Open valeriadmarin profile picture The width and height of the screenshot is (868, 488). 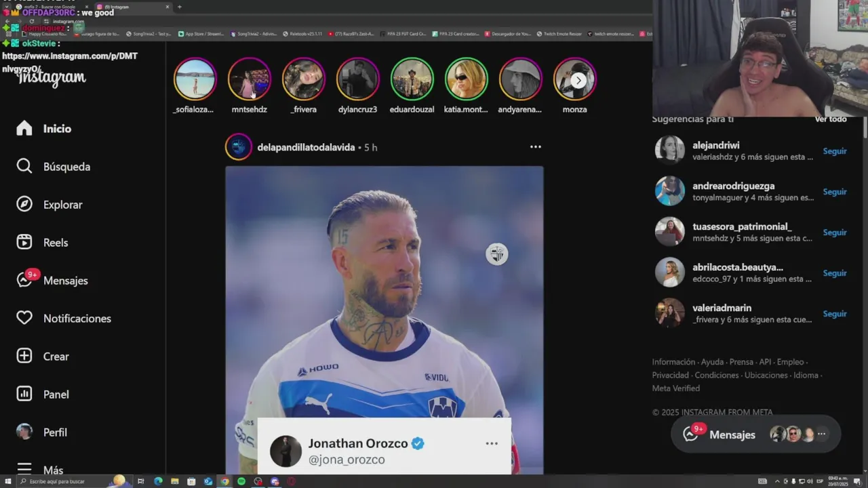pos(669,313)
